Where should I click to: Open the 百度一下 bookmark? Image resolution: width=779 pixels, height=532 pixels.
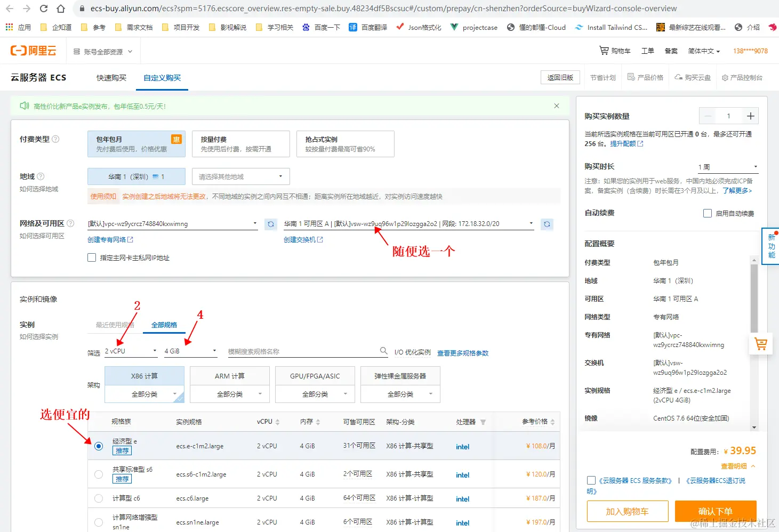(321, 27)
